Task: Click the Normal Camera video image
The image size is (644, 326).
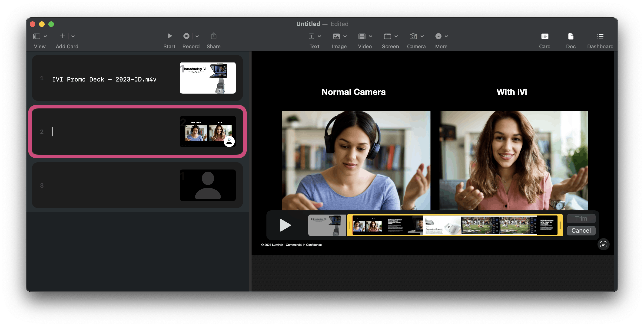Action: click(x=356, y=160)
